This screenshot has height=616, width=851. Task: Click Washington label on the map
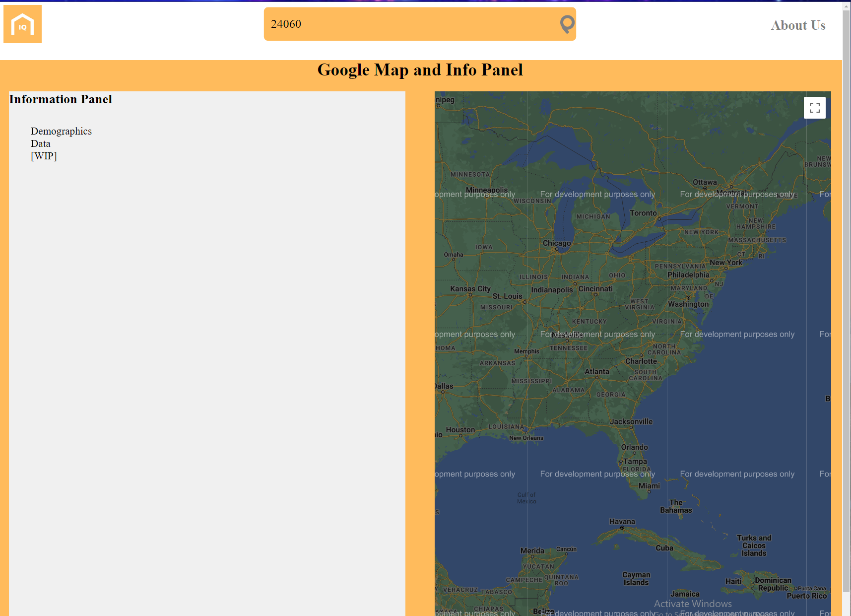tap(688, 304)
